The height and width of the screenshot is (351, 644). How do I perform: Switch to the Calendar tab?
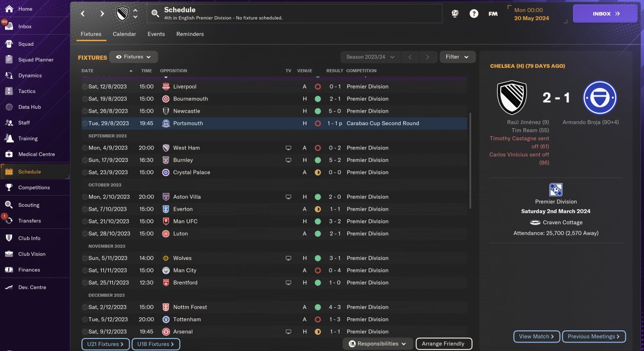pyautogui.click(x=124, y=34)
